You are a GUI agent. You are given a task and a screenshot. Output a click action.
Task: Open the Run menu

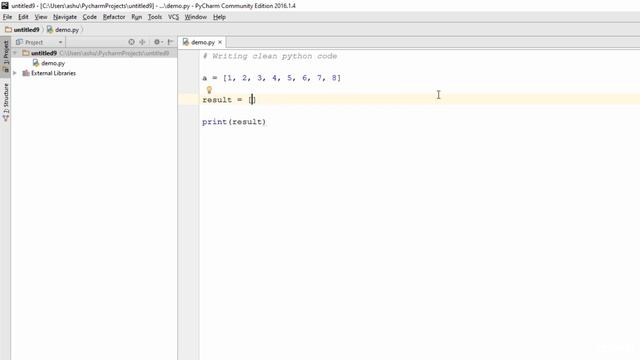pos(137,17)
